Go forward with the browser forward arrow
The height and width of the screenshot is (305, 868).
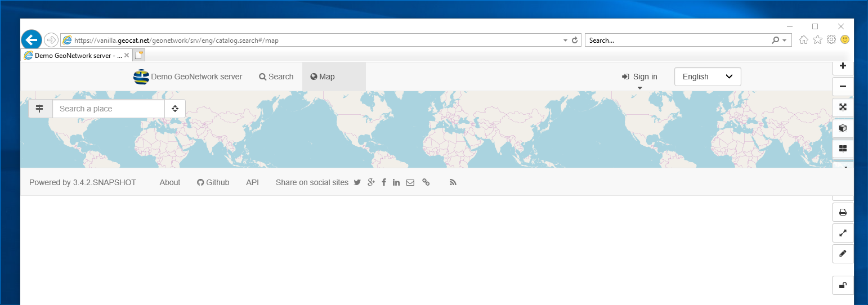pyautogui.click(x=51, y=40)
